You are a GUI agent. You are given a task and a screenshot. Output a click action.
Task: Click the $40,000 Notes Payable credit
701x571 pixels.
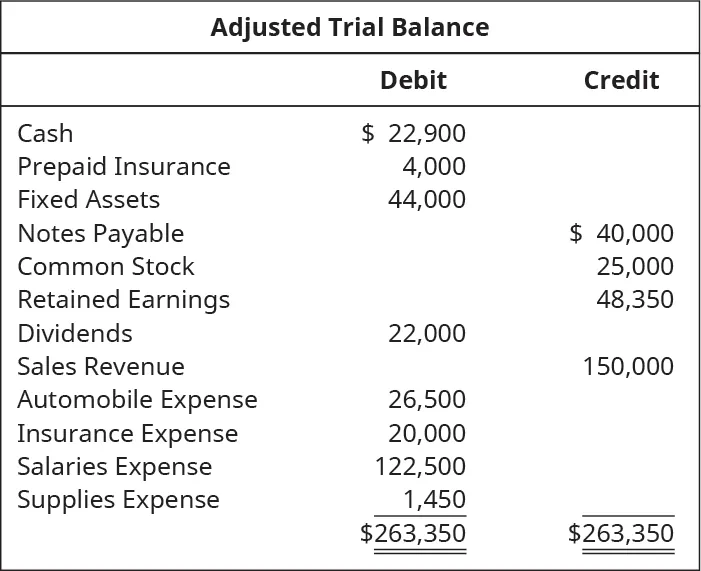click(x=621, y=233)
